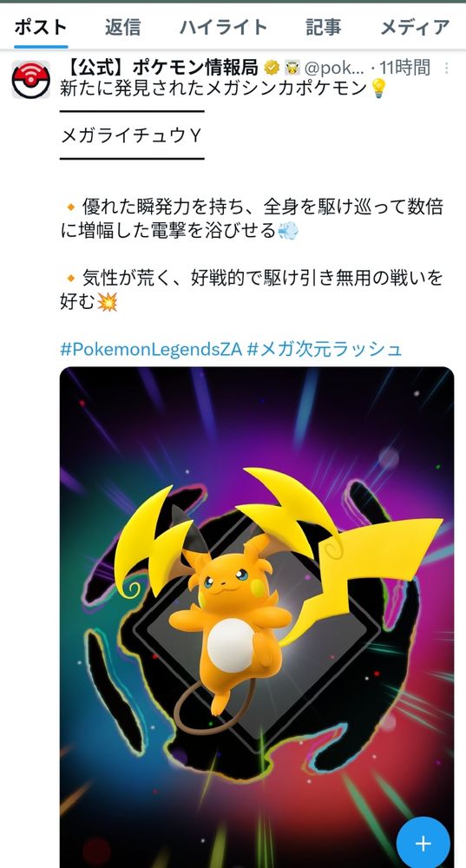The image size is (466, 868).
Task: Open the #メガ次元ラッシュ hashtag
Action: tap(325, 349)
